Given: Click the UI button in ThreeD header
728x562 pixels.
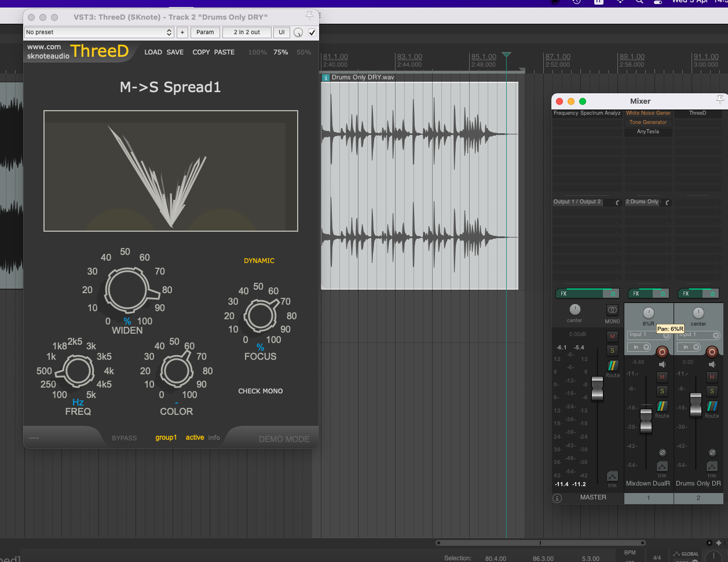Looking at the screenshot, I should pos(281,32).
